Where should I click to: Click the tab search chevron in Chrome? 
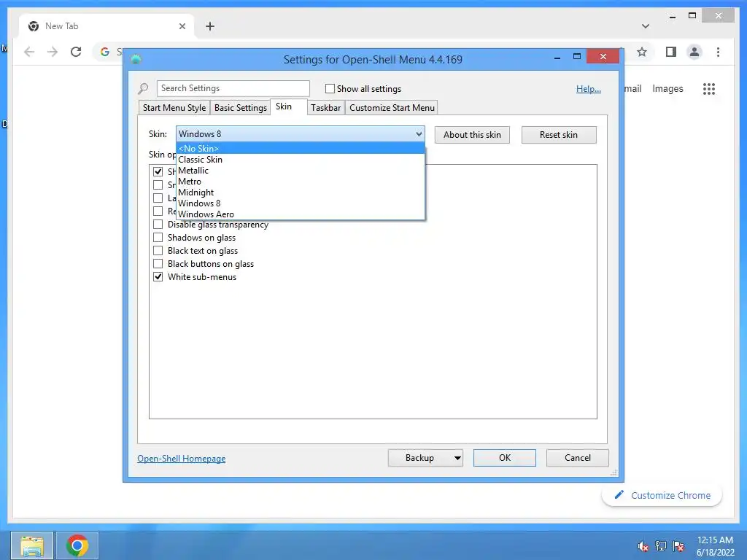645,26
